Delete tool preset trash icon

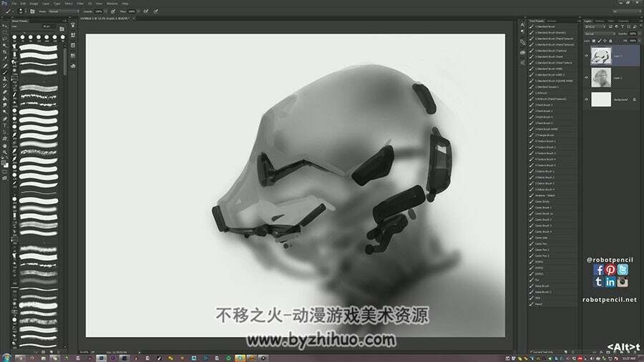(573, 352)
